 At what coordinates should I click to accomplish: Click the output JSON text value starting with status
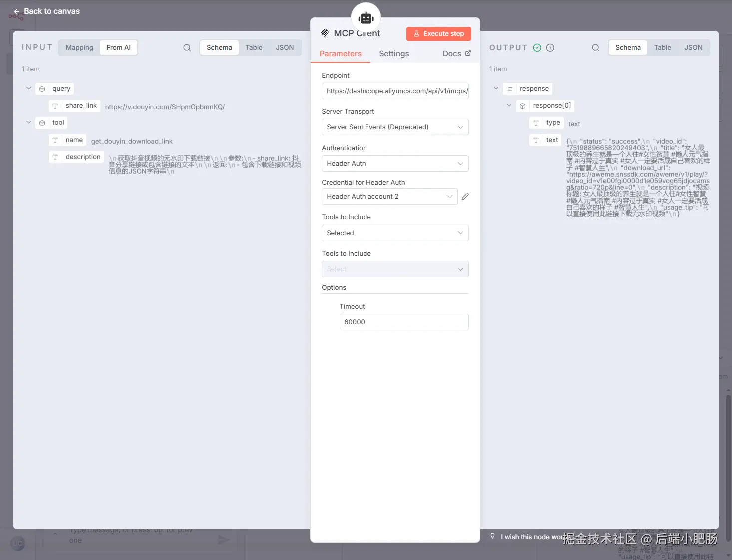tap(638, 177)
